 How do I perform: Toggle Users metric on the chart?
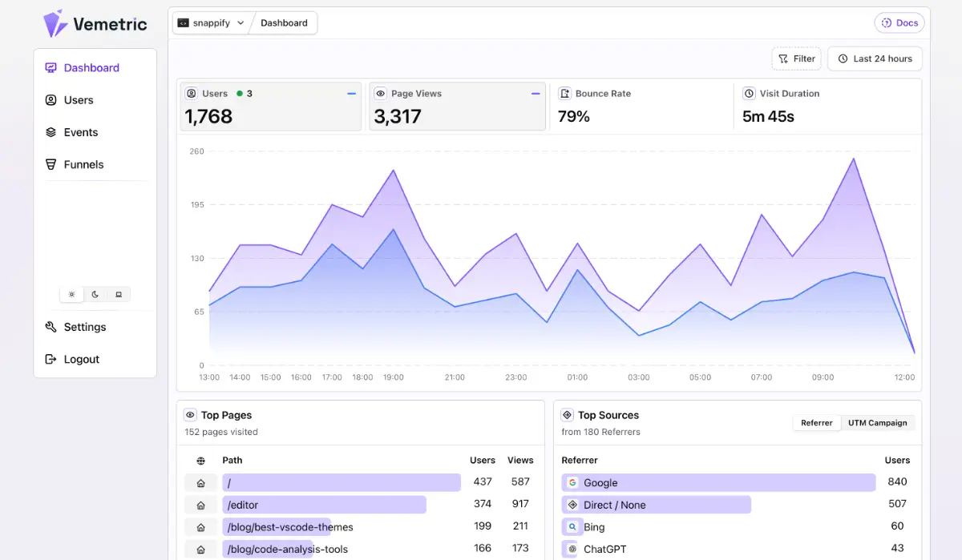tap(269, 106)
